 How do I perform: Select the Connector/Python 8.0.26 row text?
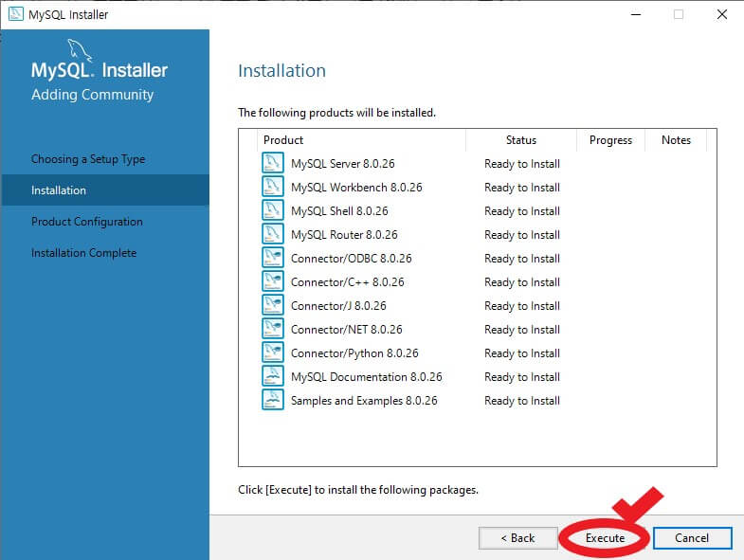point(354,353)
